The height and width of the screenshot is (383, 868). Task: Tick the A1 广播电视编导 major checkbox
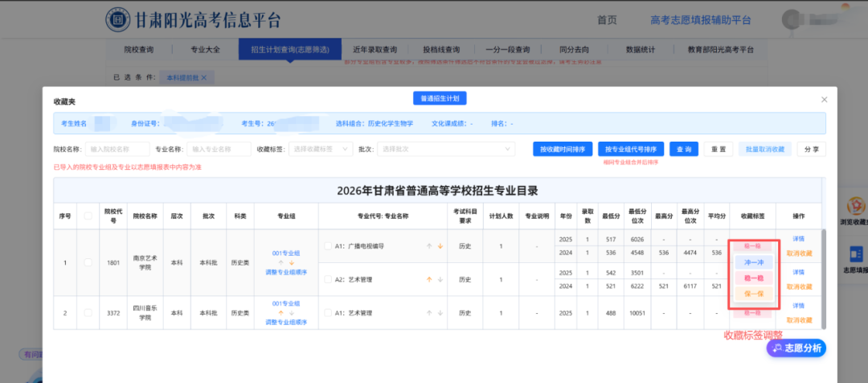328,246
